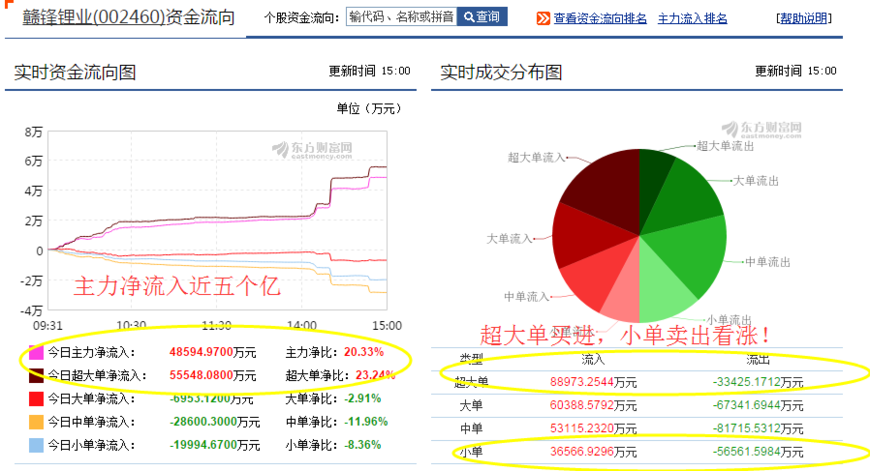The height and width of the screenshot is (471, 870).
Task: Click the 流入 column header
Action: coord(593,359)
